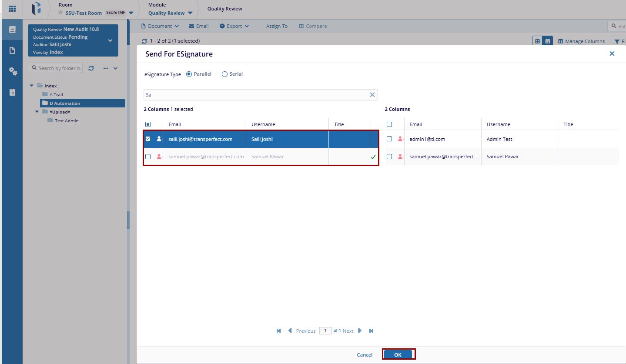This screenshot has width=626, height=364.
Task: Select the Parallel eSignature type
Action: pos(189,74)
